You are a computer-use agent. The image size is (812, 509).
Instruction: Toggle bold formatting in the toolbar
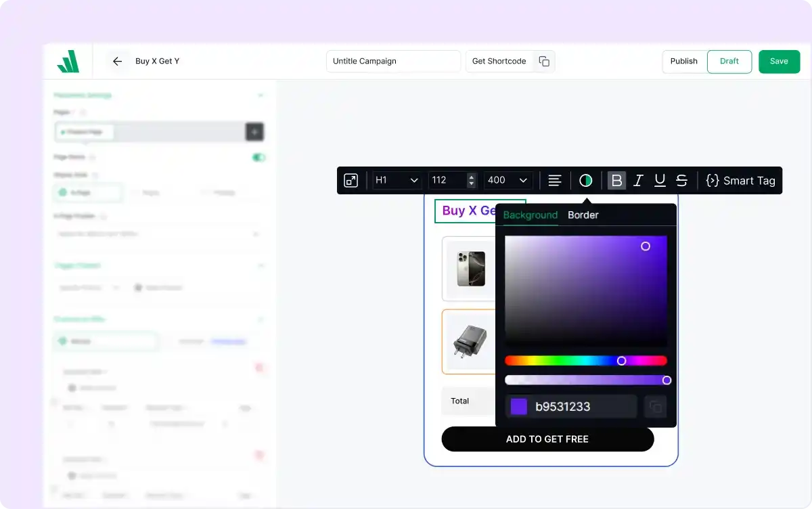pyautogui.click(x=616, y=180)
